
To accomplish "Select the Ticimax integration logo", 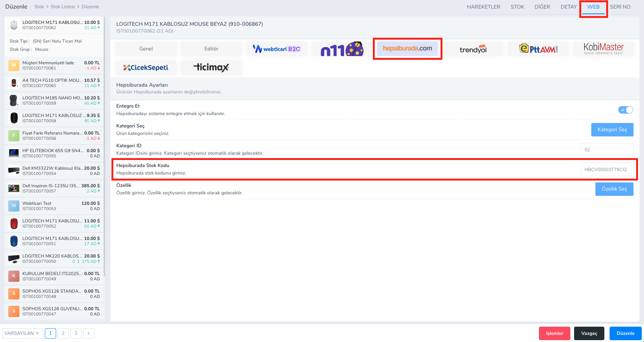I will pyautogui.click(x=211, y=68).
